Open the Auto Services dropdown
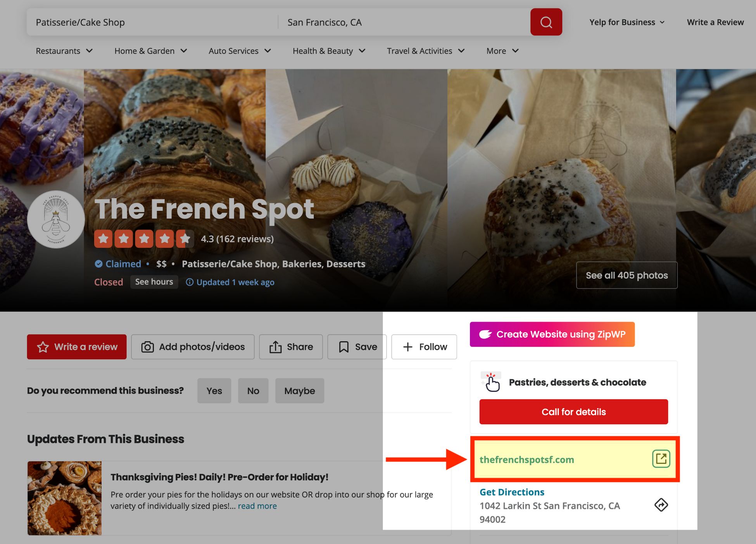 pyautogui.click(x=240, y=51)
